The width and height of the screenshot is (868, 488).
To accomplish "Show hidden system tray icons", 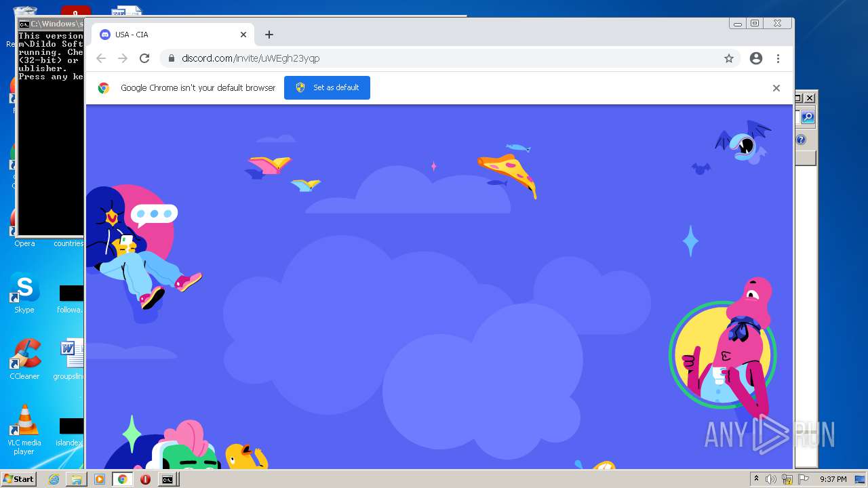I will click(756, 479).
